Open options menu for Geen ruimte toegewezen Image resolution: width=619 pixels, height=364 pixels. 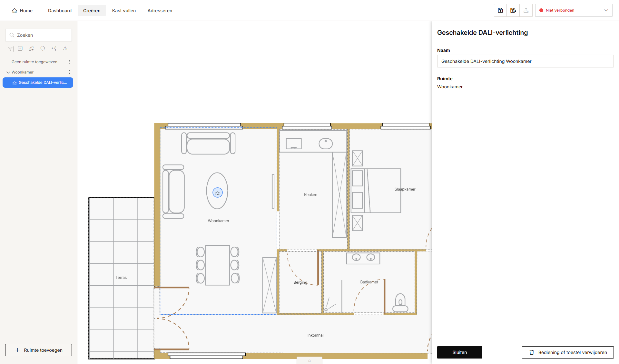click(x=69, y=62)
